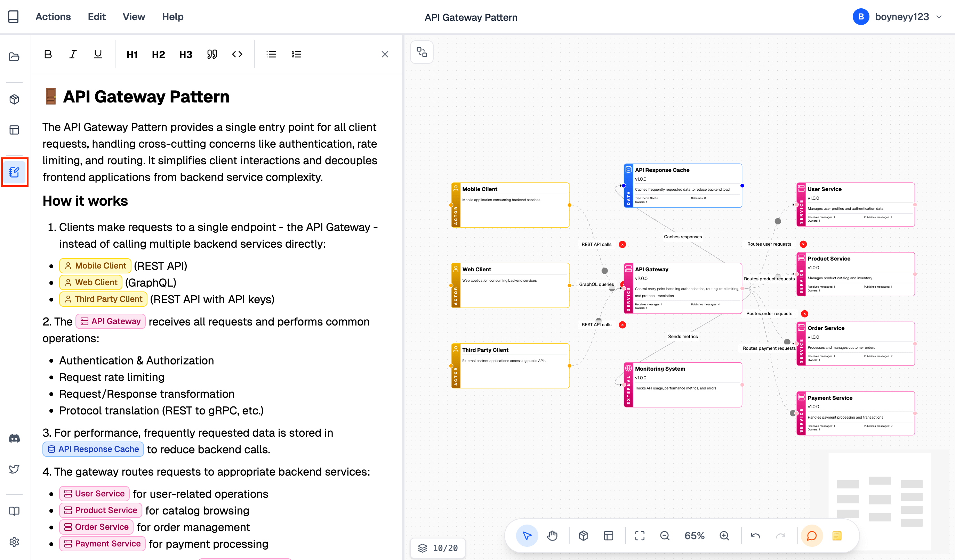Open the comments chat bubble tool
This screenshot has width=955, height=560.
812,535
